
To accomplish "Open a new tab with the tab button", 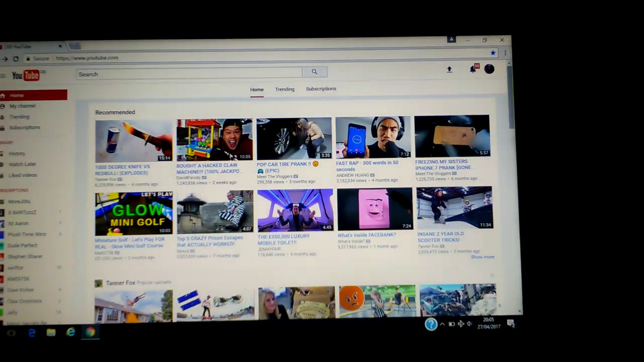I will point(74,46).
